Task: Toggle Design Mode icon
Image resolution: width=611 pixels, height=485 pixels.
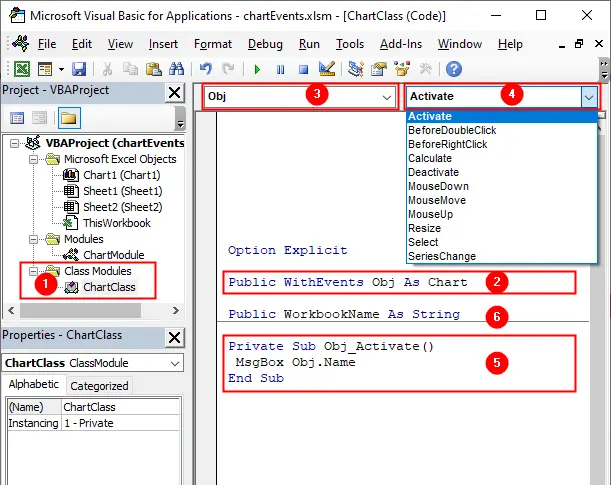Action: click(x=327, y=69)
